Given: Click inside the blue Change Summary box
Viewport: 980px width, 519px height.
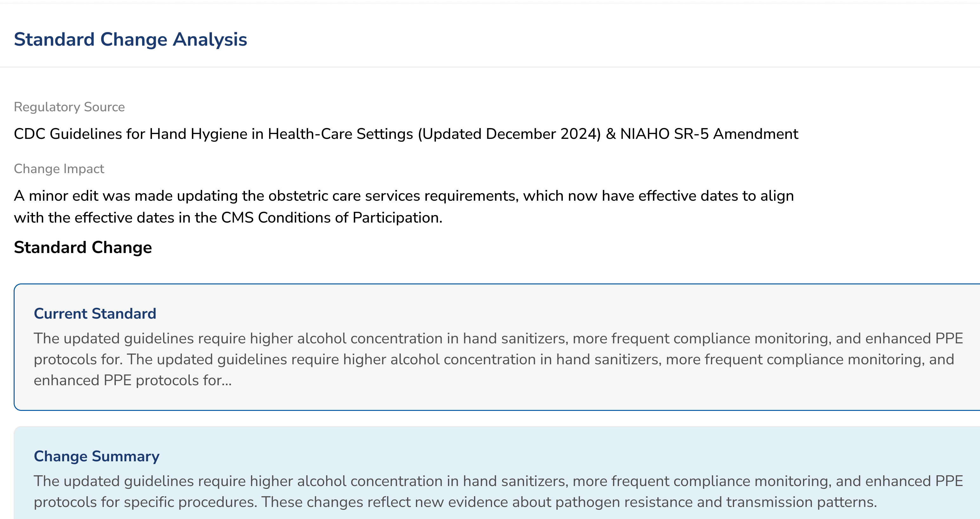Looking at the screenshot, I should tap(497, 473).
